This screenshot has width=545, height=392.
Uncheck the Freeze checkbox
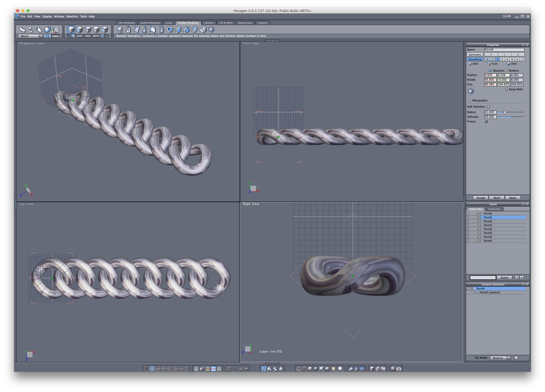[x=486, y=122]
